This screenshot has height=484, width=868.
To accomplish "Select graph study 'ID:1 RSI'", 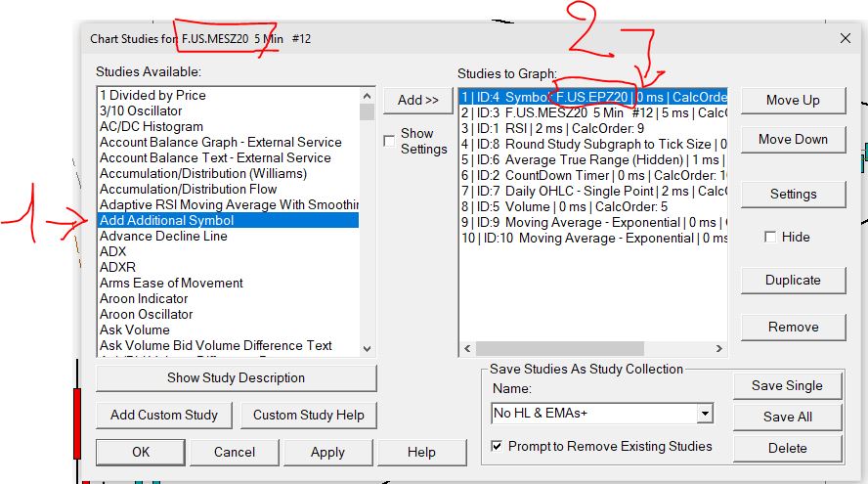I will [x=593, y=128].
